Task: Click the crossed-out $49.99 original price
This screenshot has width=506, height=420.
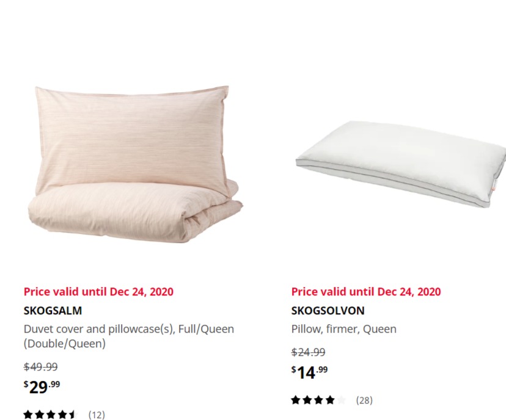Action: (x=41, y=366)
